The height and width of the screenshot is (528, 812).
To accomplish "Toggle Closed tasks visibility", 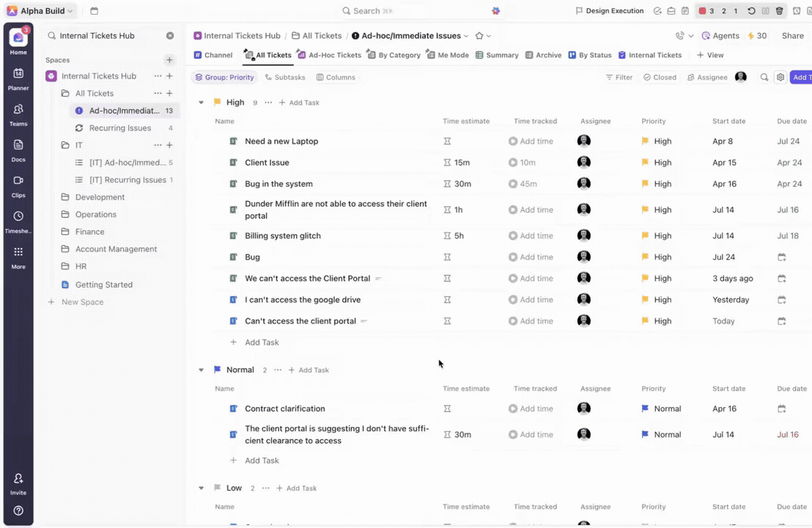I will (x=660, y=77).
